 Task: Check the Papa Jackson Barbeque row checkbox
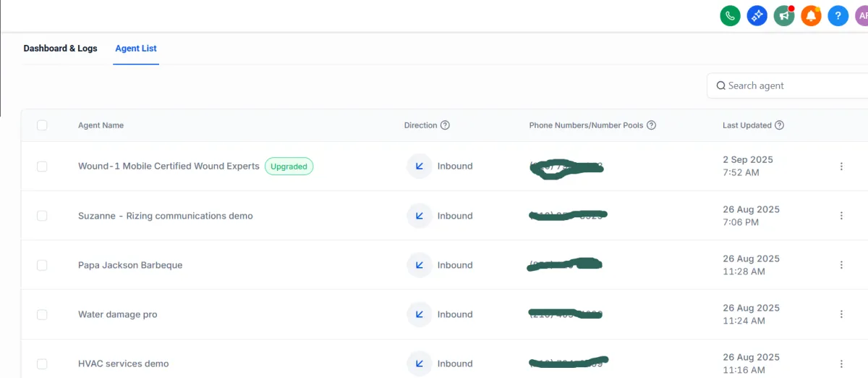pos(42,265)
